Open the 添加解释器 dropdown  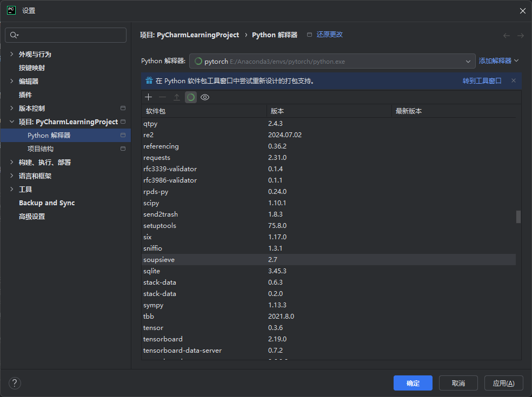tap(498, 60)
